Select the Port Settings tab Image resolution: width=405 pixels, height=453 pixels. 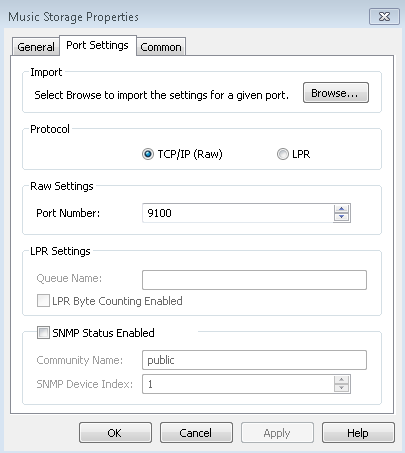[98, 45]
